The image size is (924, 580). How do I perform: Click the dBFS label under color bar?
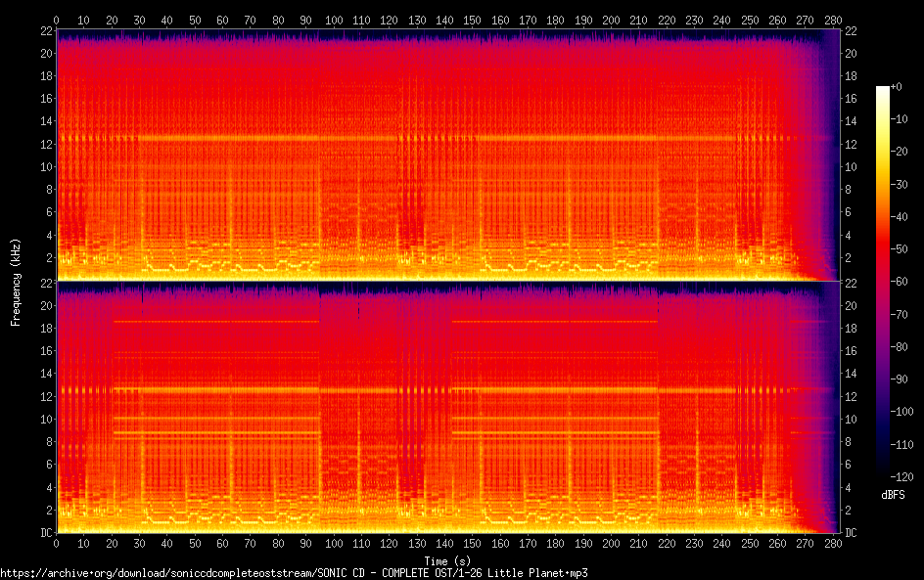click(x=892, y=495)
